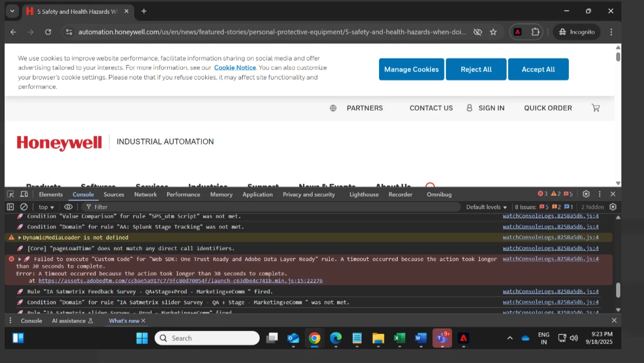Click the 8 Issues counter
Screen dimensions: 644x363
pos(544,207)
